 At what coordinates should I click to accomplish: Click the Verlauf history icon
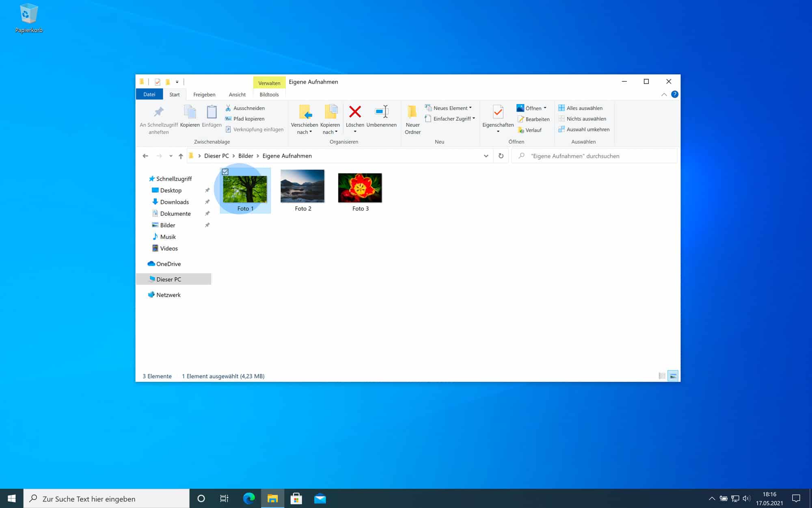pyautogui.click(x=521, y=130)
